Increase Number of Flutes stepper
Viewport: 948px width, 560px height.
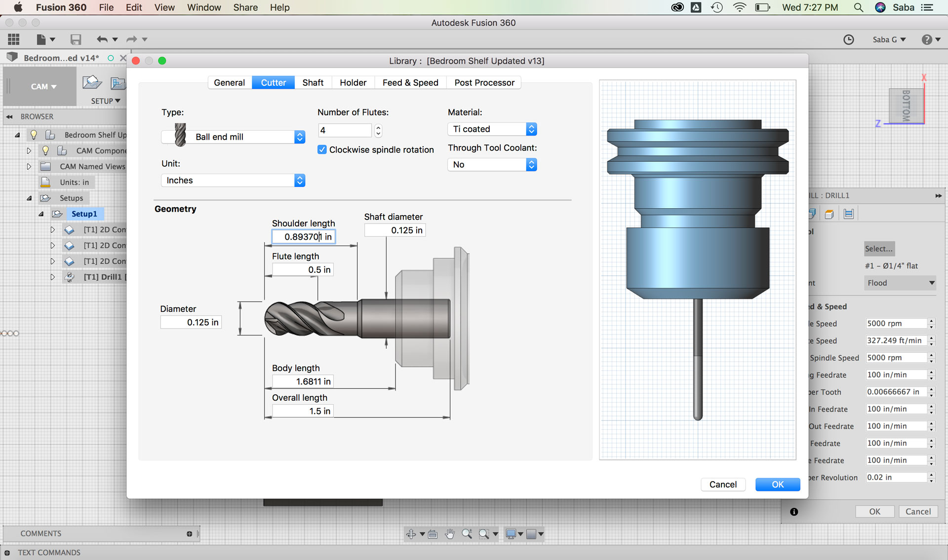[x=378, y=127]
